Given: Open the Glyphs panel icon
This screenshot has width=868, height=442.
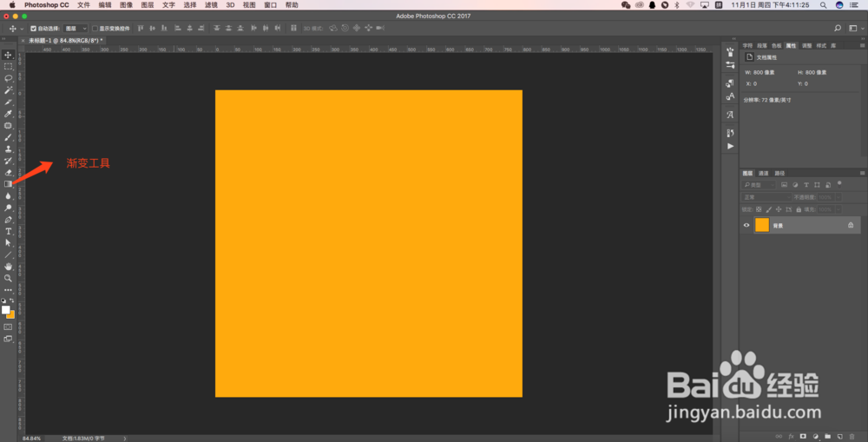Looking at the screenshot, I should pyautogui.click(x=730, y=115).
